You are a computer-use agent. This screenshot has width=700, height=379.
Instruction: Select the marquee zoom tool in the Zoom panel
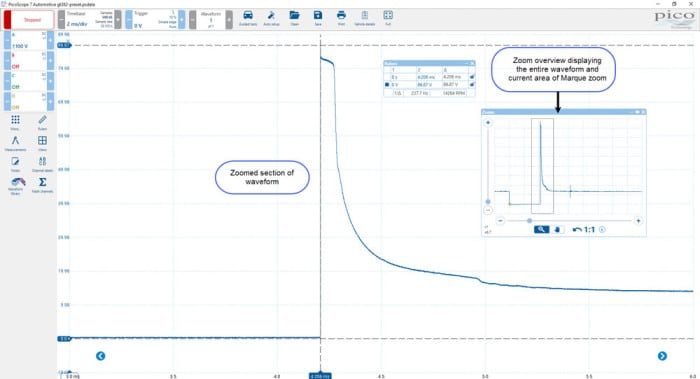pyautogui.click(x=541, y=229)
